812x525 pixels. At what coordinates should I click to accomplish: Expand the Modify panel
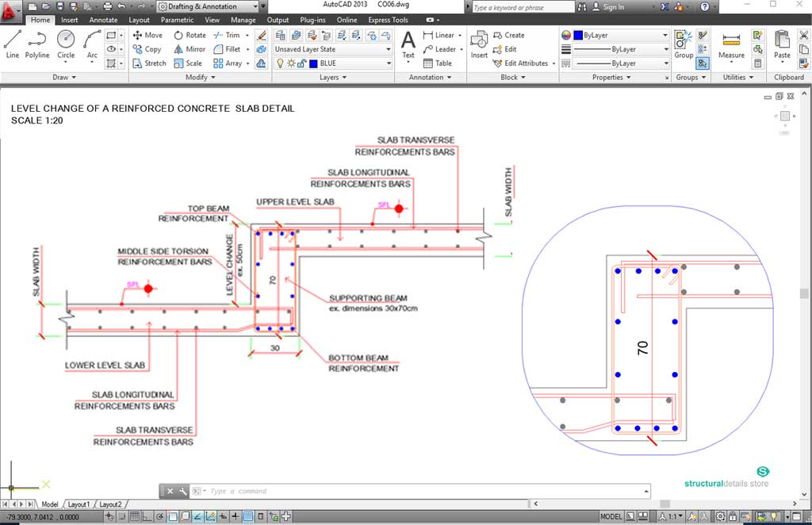[200, 78]
